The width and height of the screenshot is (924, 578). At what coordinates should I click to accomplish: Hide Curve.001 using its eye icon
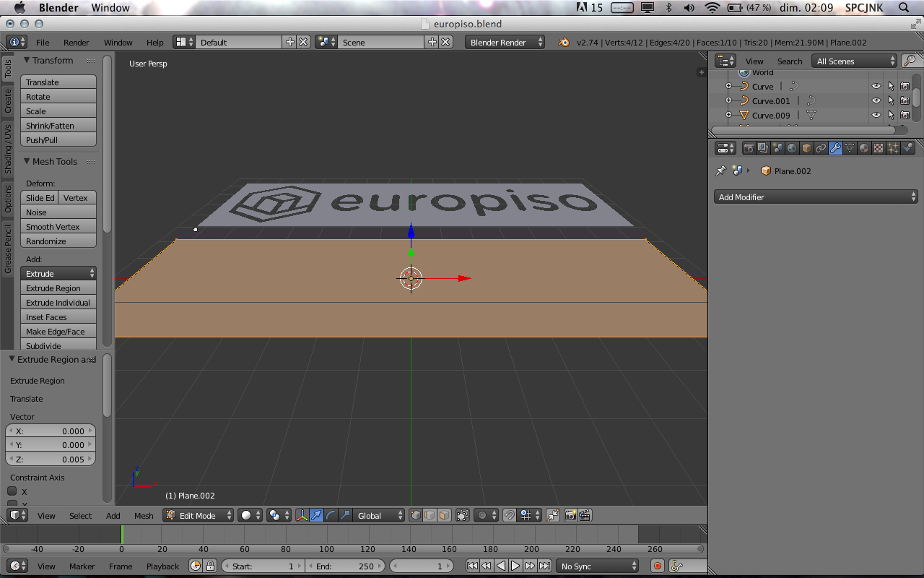(876, 101)
